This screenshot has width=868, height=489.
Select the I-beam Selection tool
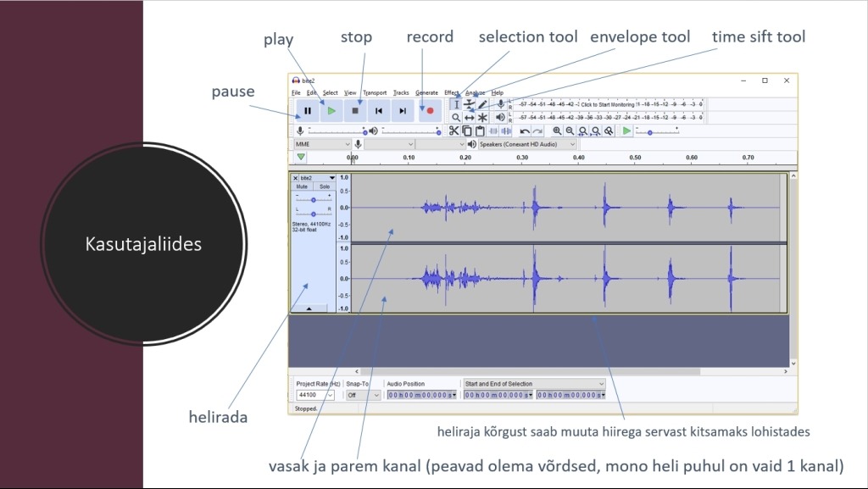(456, 104)
